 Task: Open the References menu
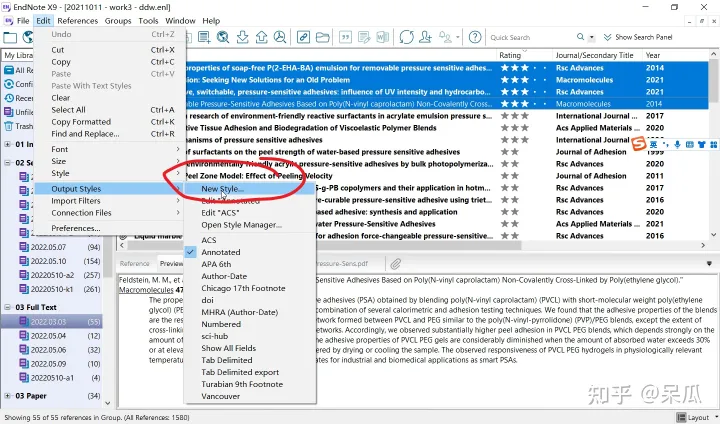pos(78,21)
